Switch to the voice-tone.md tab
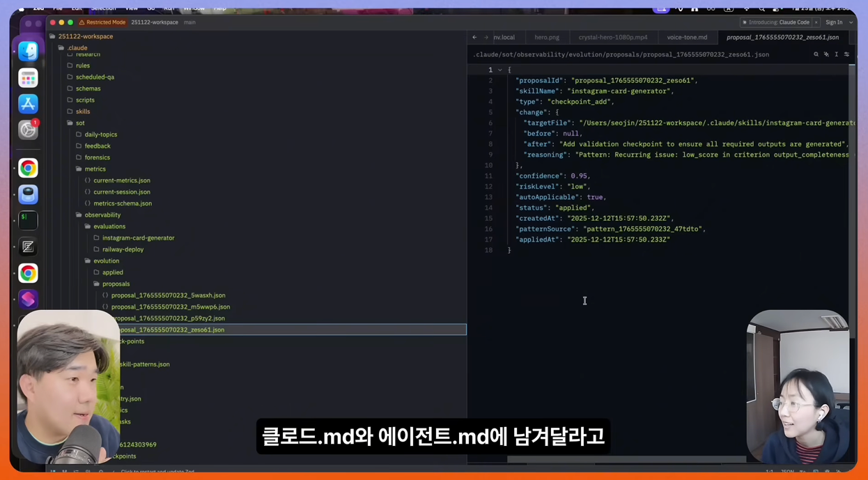 click(x=686, y=38)
